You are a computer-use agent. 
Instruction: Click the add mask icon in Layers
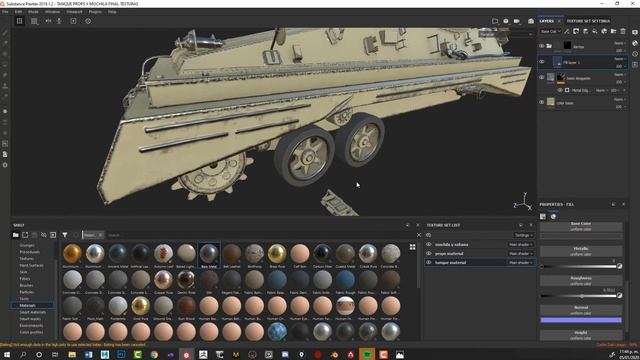point(576,31)
